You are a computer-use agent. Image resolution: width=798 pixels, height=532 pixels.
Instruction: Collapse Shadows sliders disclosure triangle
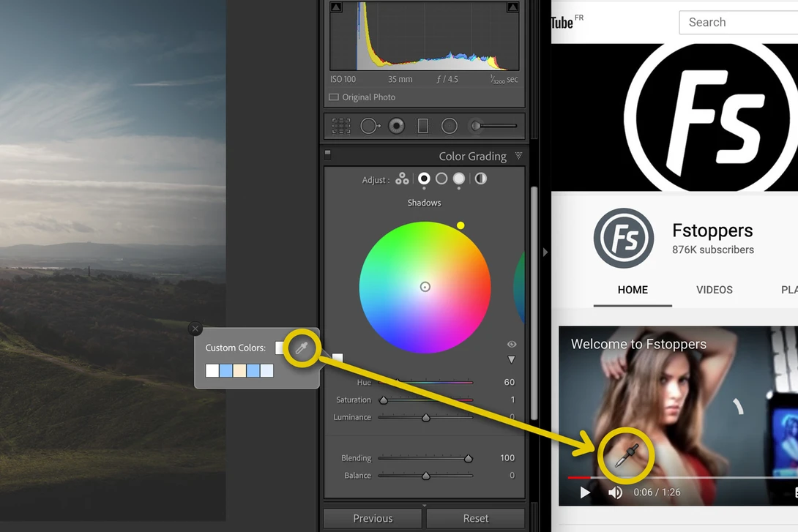click(512, 359)
